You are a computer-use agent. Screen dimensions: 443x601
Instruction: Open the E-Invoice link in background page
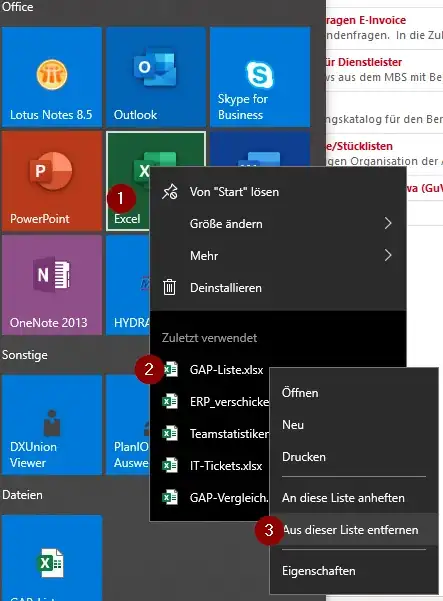[x=366, y=20]
